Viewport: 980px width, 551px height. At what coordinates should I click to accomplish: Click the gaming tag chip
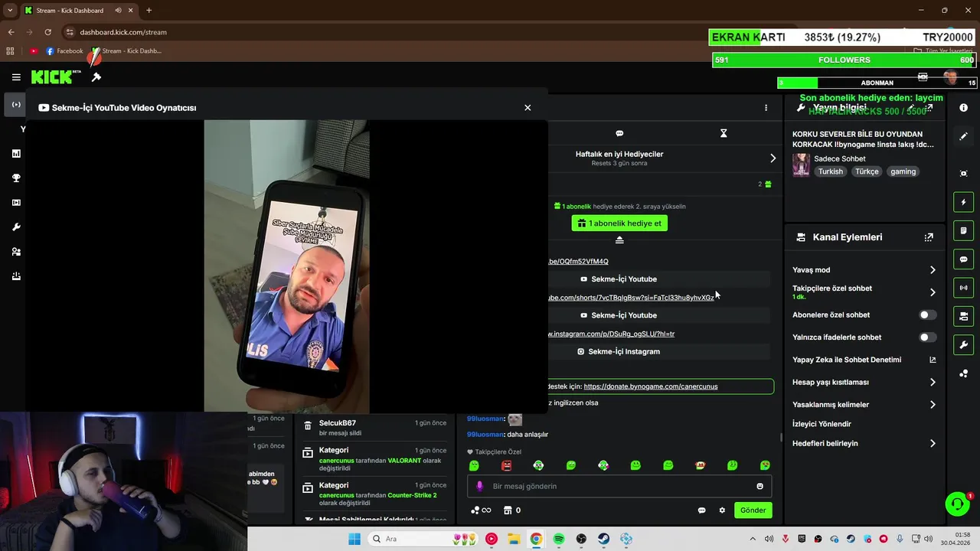pyautogui.click(x=903, y=171)
